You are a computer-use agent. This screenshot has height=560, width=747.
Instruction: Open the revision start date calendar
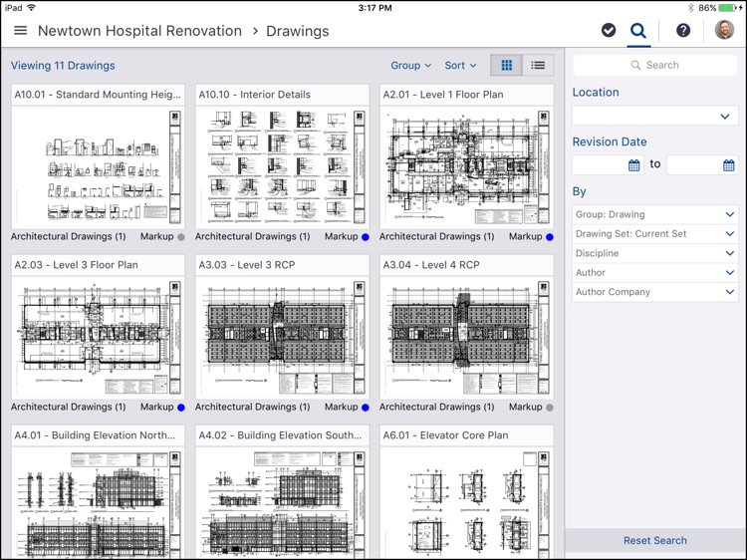634,165
